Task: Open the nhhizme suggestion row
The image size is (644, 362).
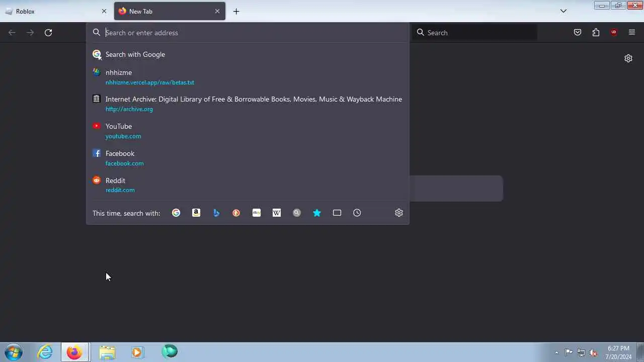Action: (x=248, y=77)
